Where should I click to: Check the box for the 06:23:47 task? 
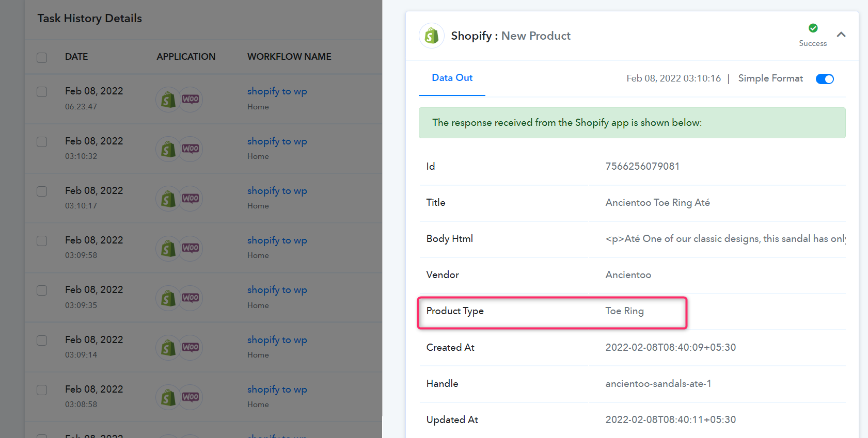point(42,92)
